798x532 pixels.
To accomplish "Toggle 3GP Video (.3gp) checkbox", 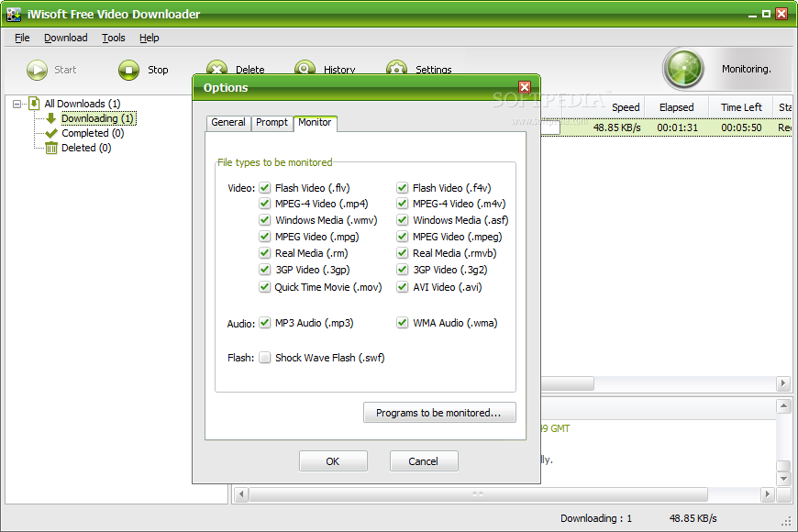I will click(265, 270).
